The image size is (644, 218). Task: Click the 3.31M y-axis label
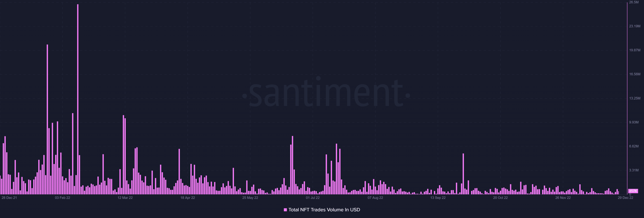pos(634,170)
